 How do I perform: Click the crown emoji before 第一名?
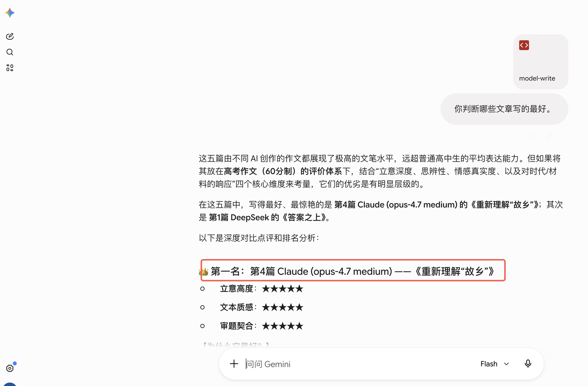(204, 272)
